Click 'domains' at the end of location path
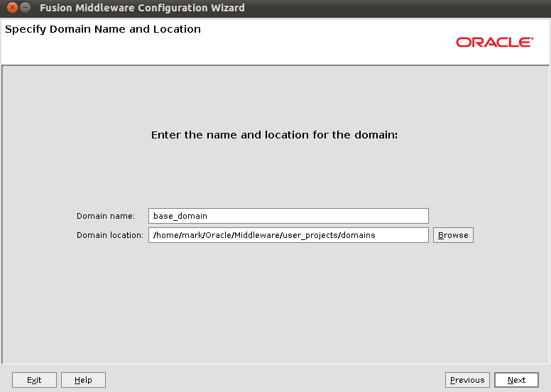Image resolution: width=551 pixels, height=392 pixels. pyautogui.click(x=359, y=235)
